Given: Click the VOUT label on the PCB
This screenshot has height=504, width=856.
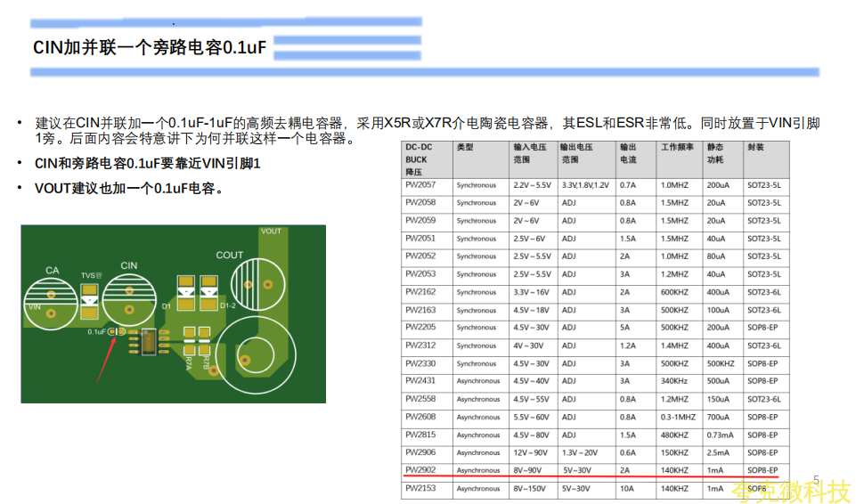Looking at the screenshot, I should pyautogui.click(x=271, y=232).
